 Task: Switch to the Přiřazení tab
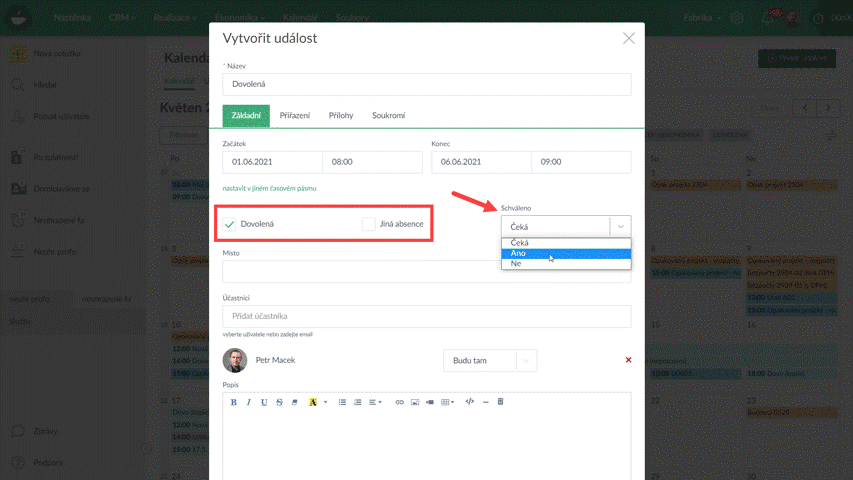click(x=294, y=116)
